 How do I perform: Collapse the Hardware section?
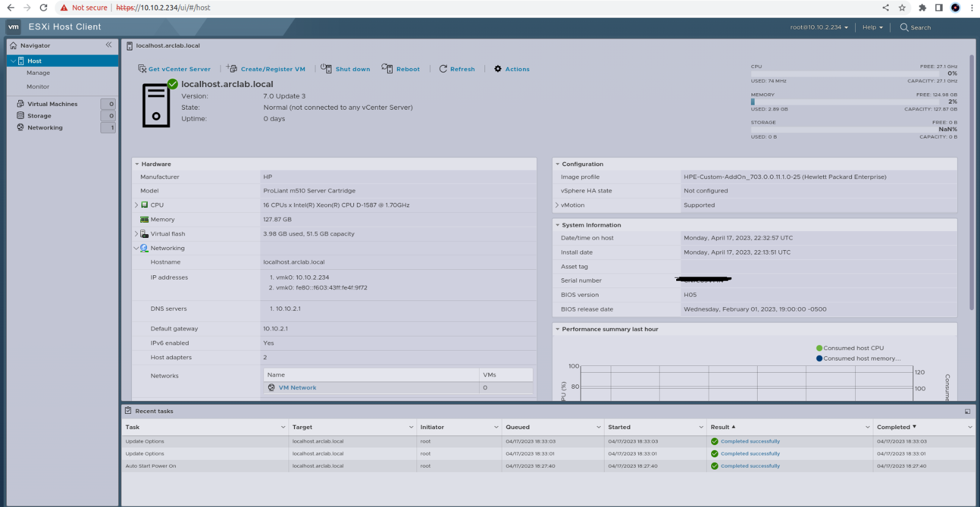click(137, 164)
